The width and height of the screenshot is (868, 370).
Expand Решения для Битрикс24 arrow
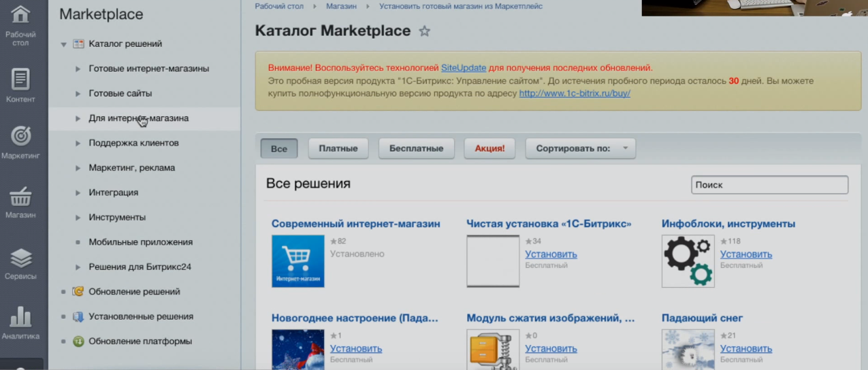[78, 267]
